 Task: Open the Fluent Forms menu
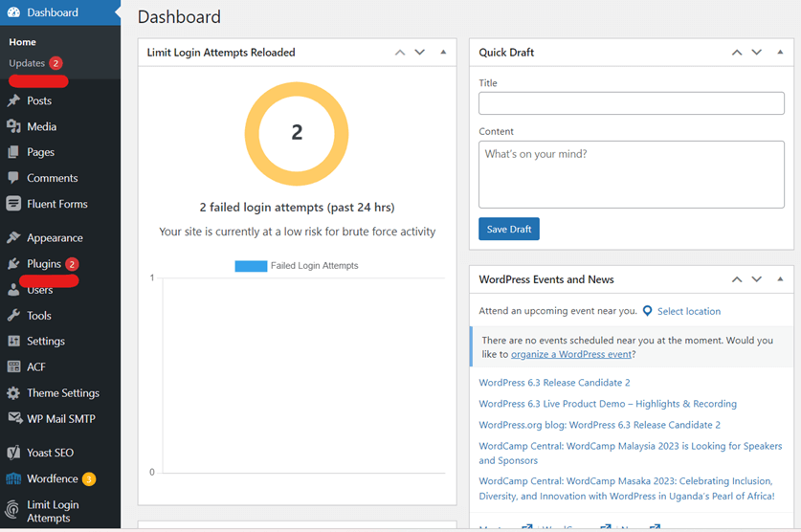tap(56, 204)
